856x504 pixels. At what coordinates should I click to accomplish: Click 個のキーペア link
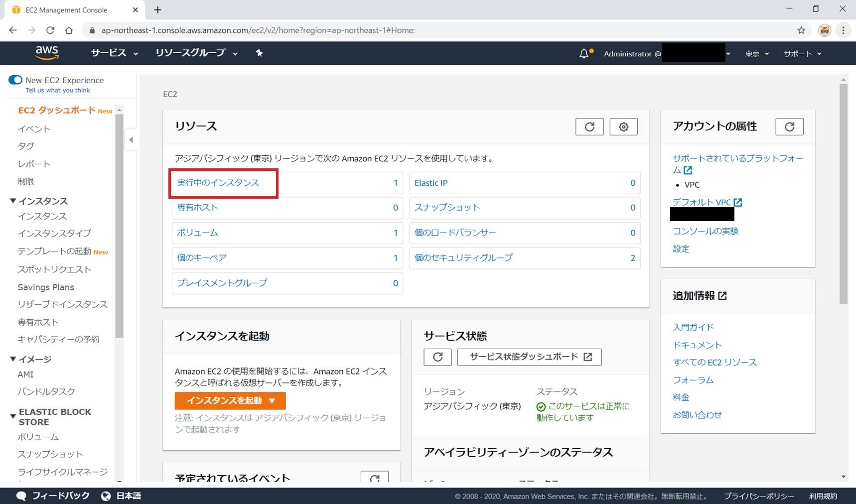[202, 257]
